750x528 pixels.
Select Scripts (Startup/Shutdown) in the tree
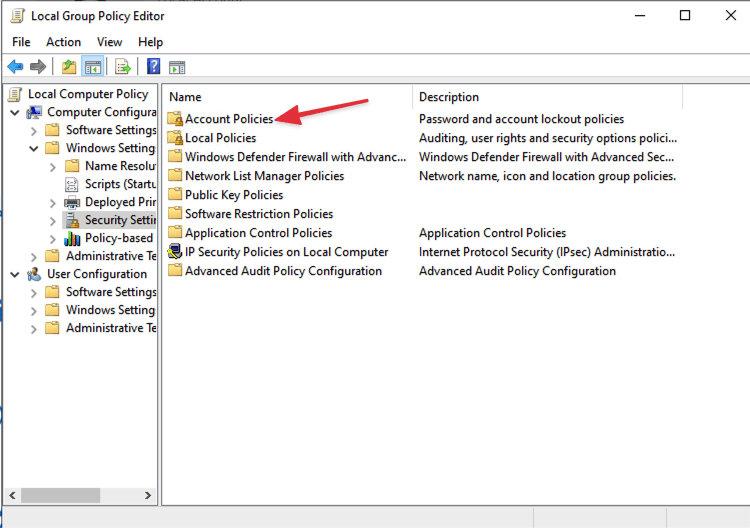(116, 184)
